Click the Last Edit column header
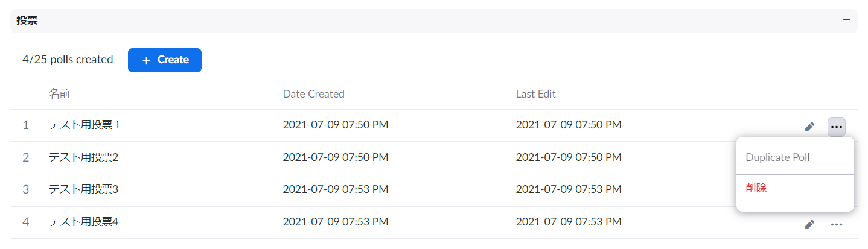This screenshot has width=868, height=249. (x=536, y=94)
